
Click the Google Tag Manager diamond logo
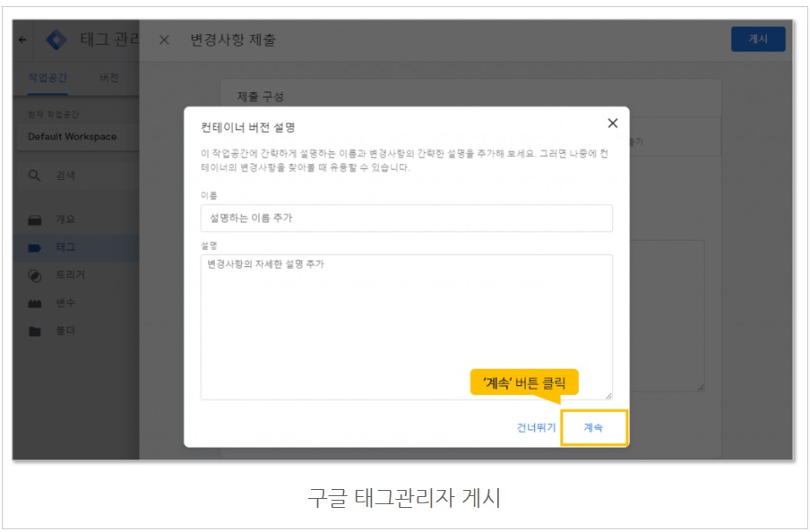[x=56, y=39]
